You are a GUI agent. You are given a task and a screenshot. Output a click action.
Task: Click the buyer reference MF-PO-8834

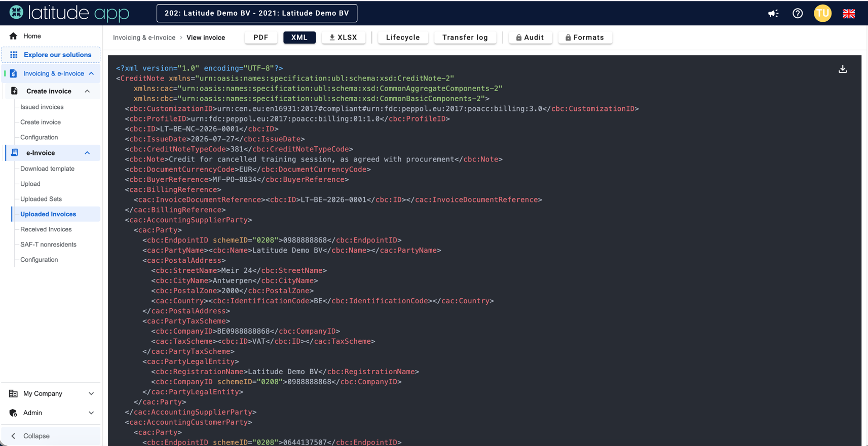pos(235,180)
